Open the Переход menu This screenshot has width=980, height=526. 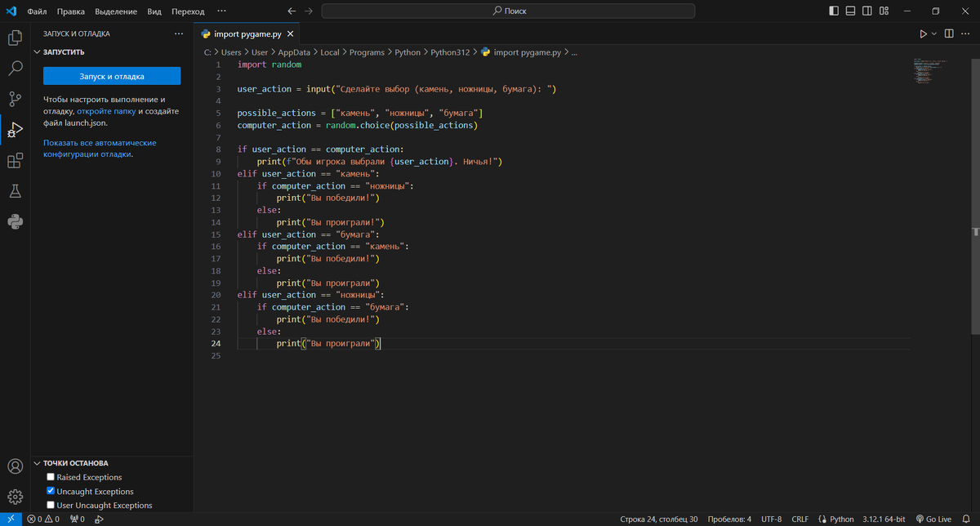189,11
